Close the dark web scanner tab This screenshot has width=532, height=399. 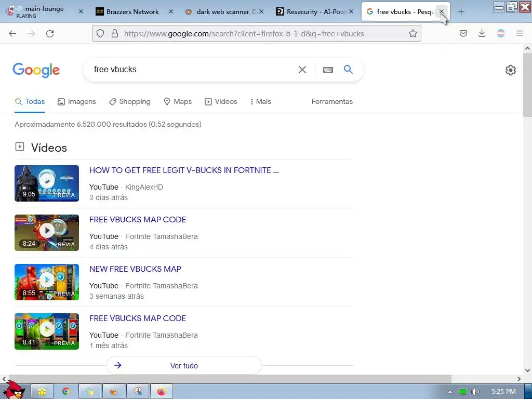pos(261,11)
